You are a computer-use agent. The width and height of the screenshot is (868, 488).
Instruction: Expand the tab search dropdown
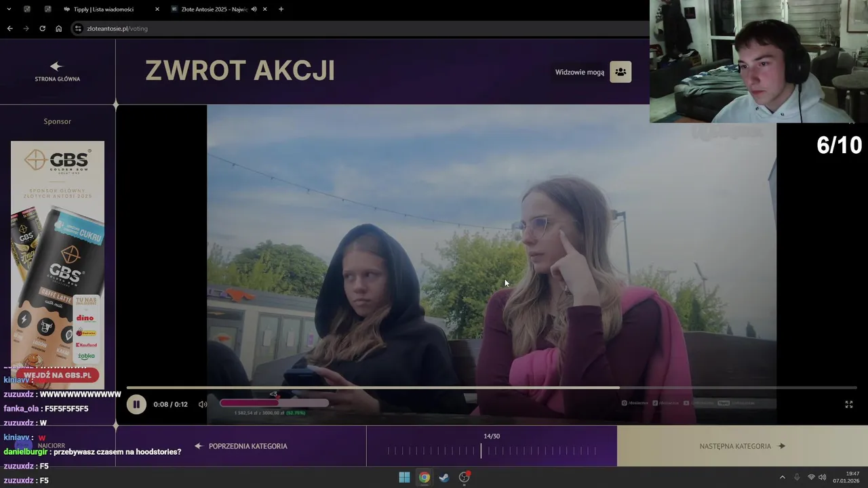click(9, 9)
